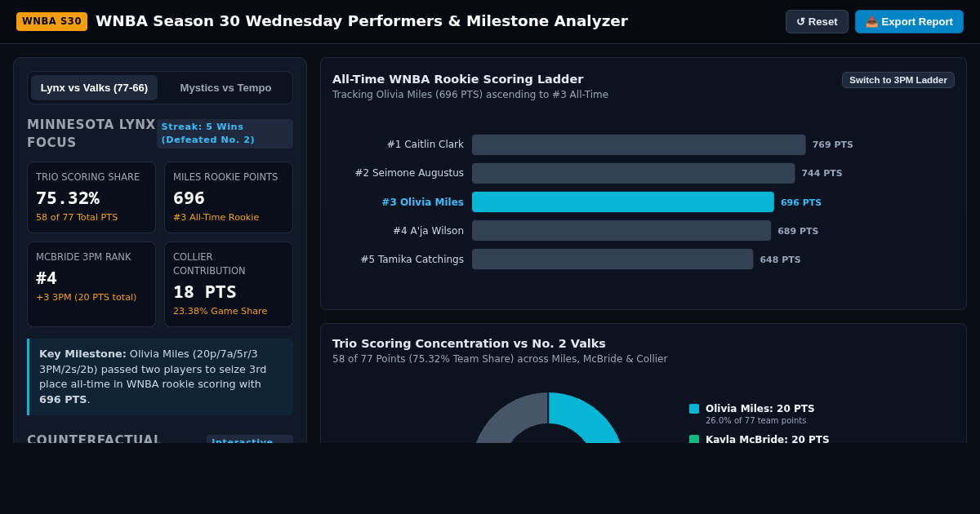Open the McBride 3PM Rank #4 card
The height and width of the screenshot is (514, 980).
coord(91,284)
